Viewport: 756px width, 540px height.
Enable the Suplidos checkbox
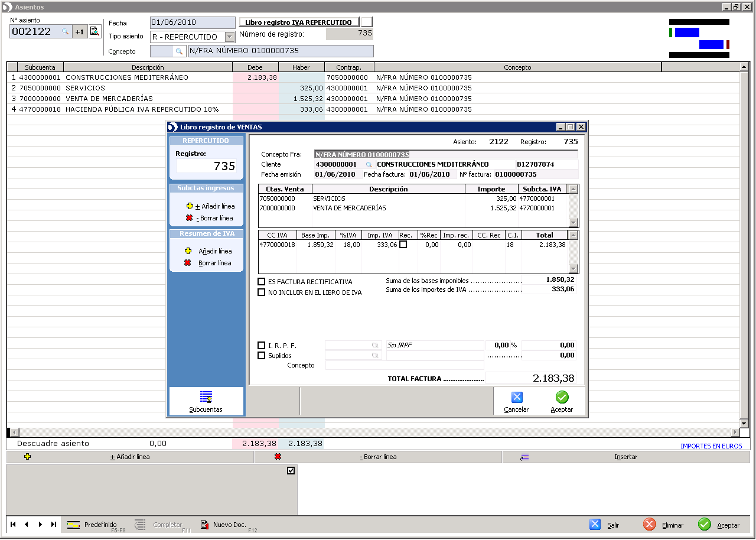tap(262, 356)
